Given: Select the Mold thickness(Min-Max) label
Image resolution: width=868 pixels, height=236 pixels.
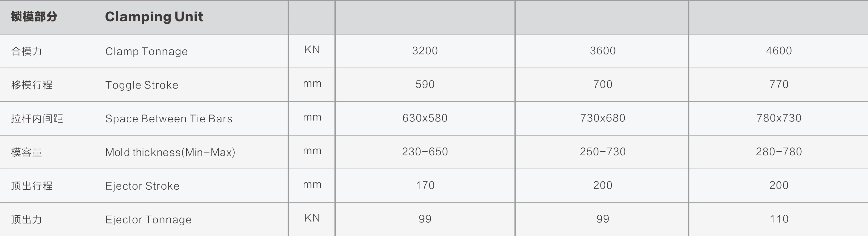Looking at the screenshot, I should pyautogui.click(x=170, y=152).
